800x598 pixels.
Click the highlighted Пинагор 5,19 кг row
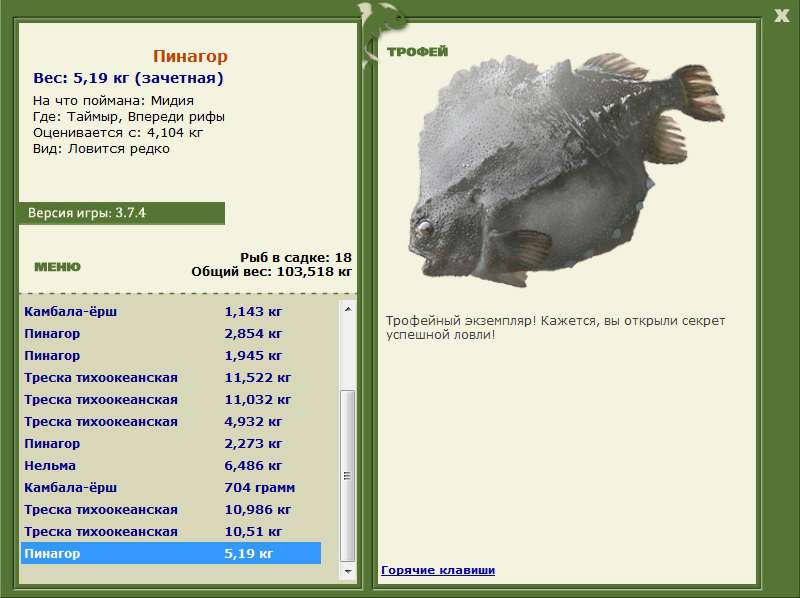[170, 553]
